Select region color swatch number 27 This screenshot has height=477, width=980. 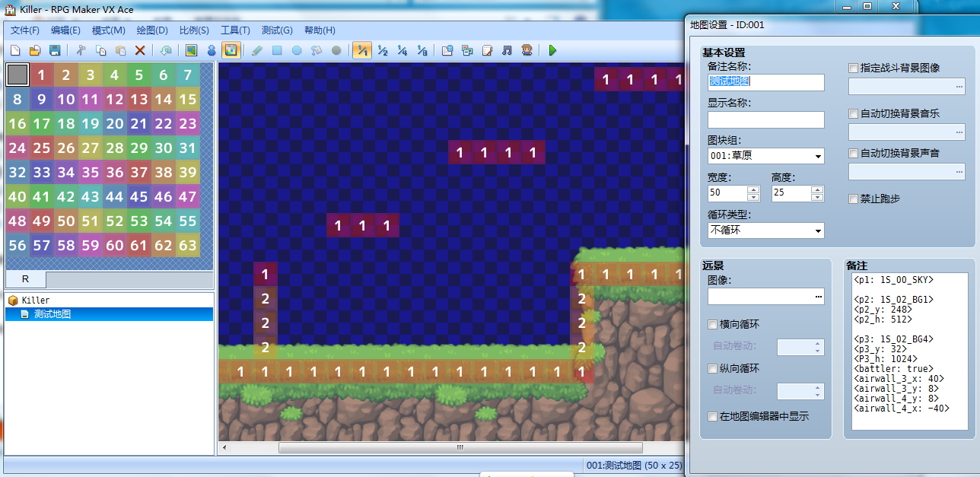pos(91,148)
